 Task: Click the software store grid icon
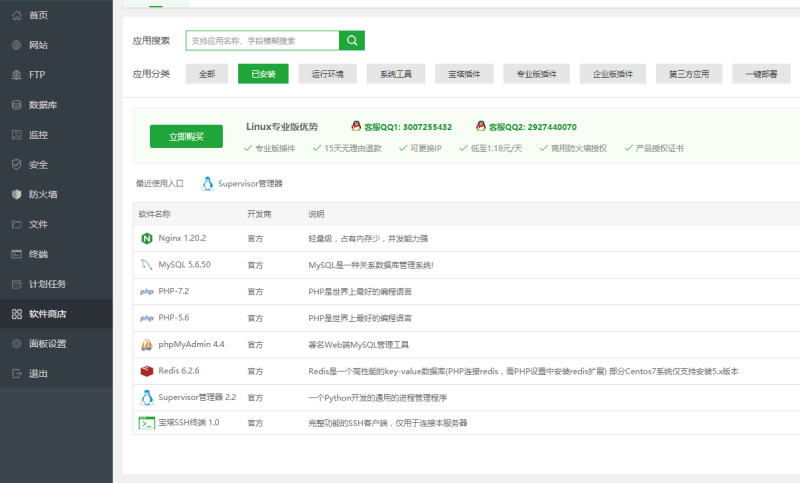(x=17, y=314)
